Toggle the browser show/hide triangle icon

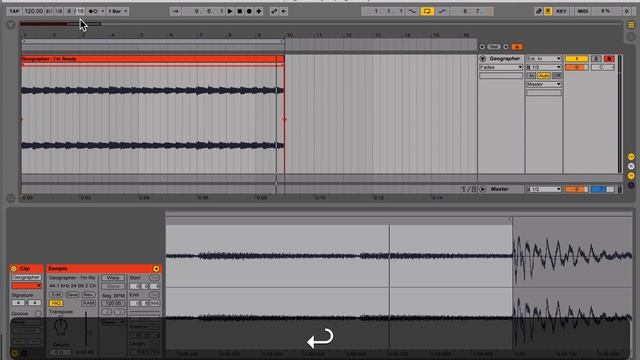(x=11, y=25)
